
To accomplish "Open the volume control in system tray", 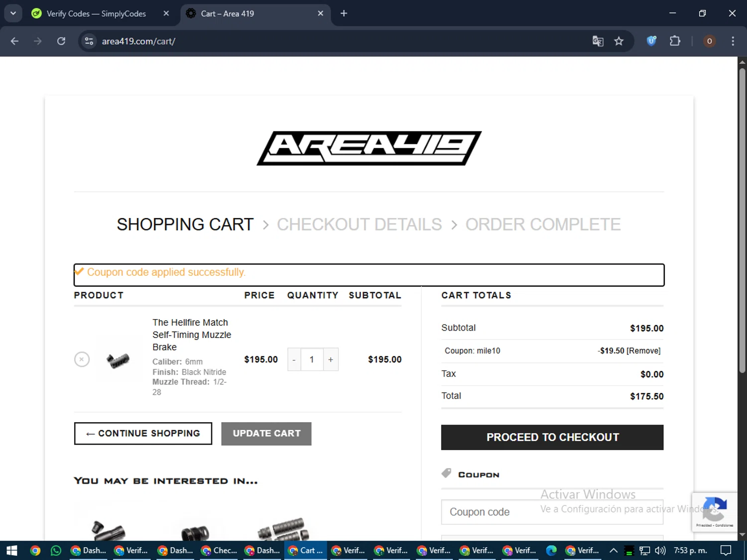I will 660,550.
